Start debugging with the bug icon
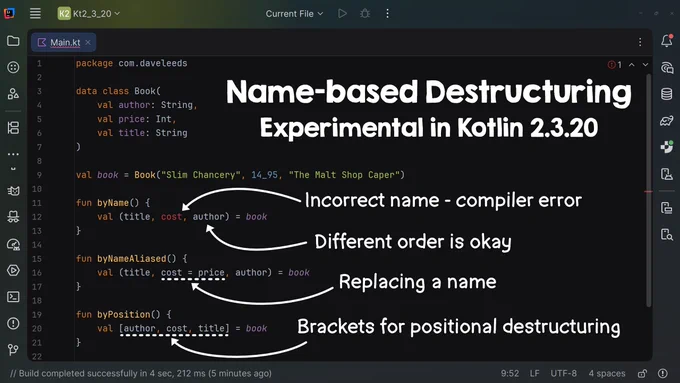This screenshot has height=383, width=680. pos(365,13)
